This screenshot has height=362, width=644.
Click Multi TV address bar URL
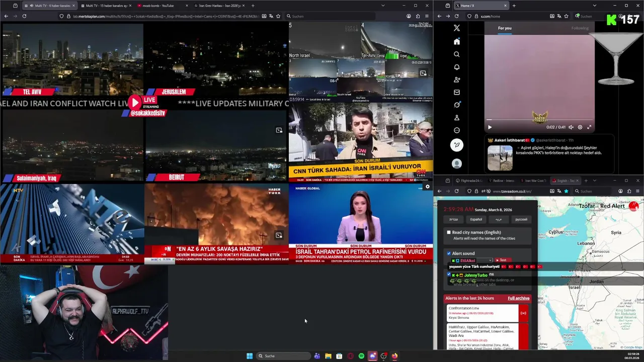[166, 16]
